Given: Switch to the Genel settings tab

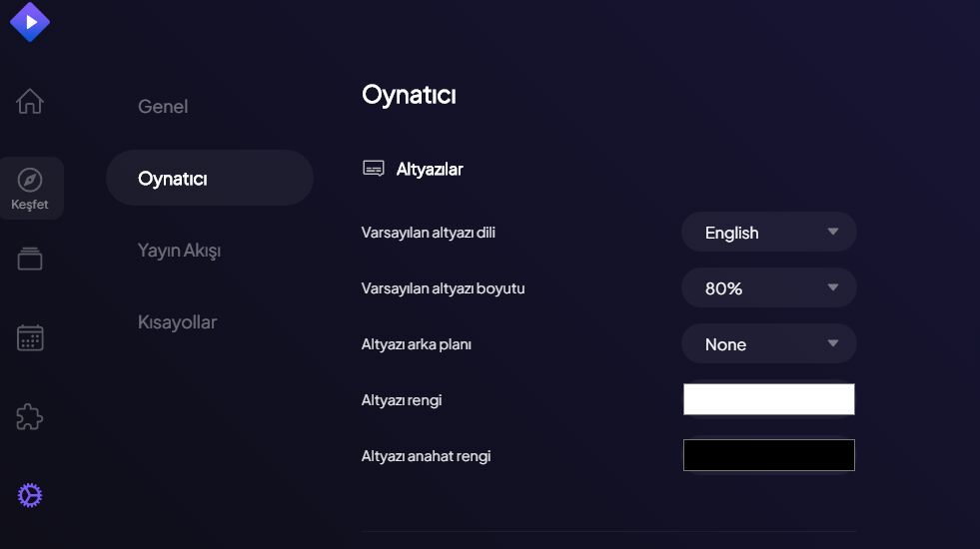Looking at the screenshot, I should pyautogui.click(x=163, y=107).
